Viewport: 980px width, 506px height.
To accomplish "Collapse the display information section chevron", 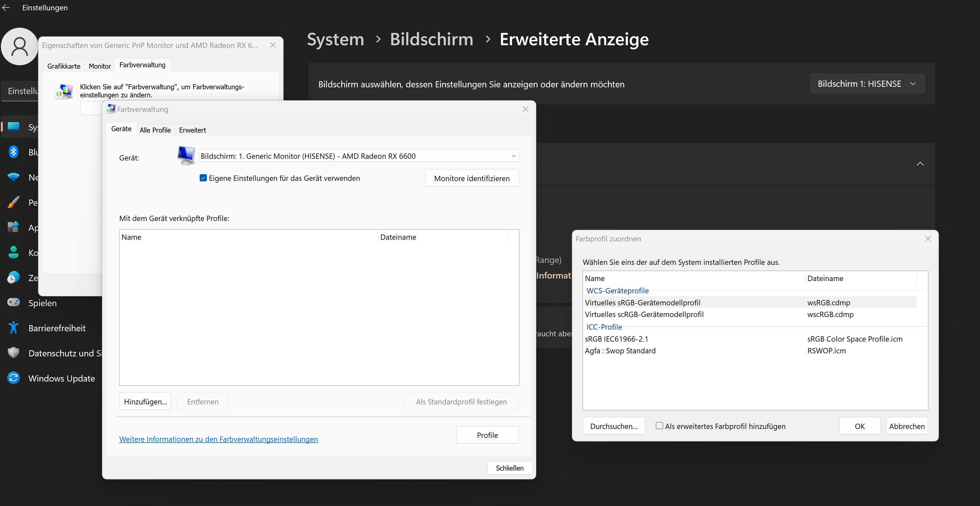I will coord(920,164).
